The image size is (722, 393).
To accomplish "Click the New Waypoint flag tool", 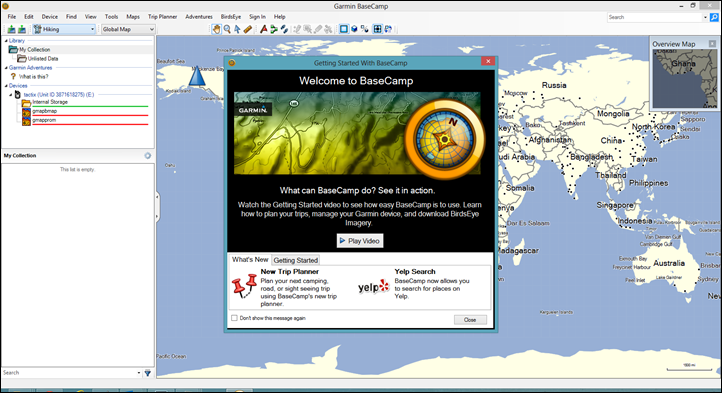I will 263,29.
